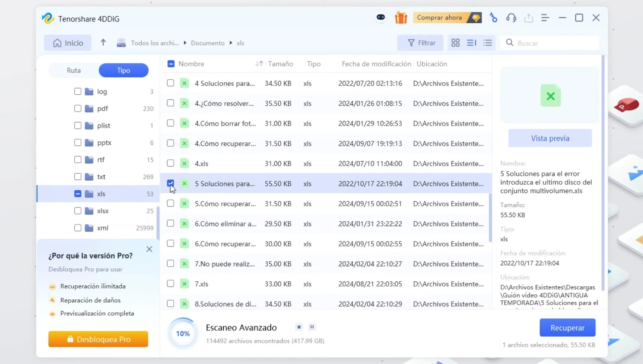The image size is (643, 364).
Task: Check the 8.Soluciones de di... file
Action: tap(170, 303)
